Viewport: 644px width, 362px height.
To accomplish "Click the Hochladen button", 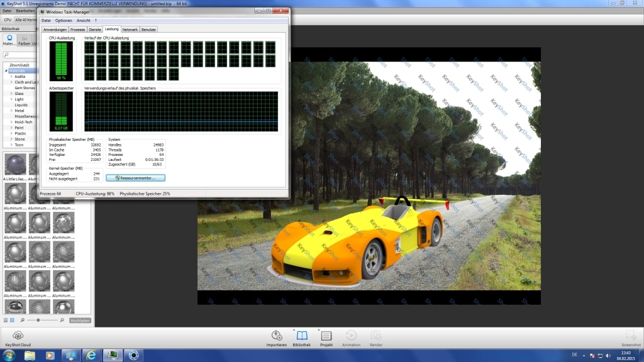I will tap(80, 321).
